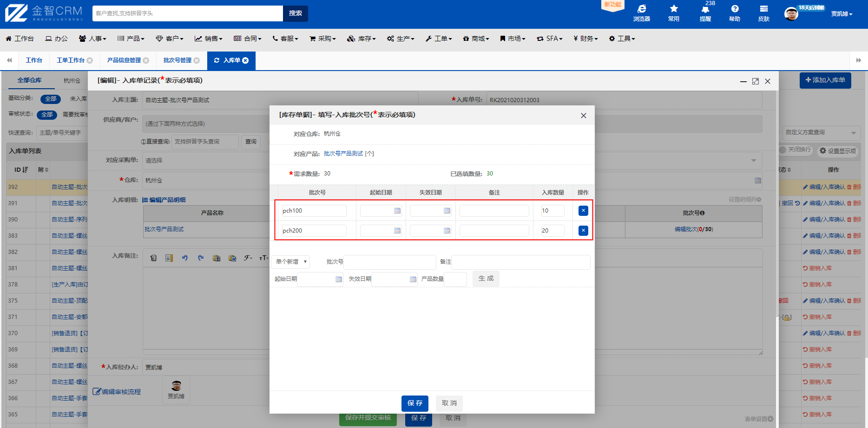Select the 全部 filter in 基础分类
Viewport: 868px width, 428px height.
click(x=51, y=99)
